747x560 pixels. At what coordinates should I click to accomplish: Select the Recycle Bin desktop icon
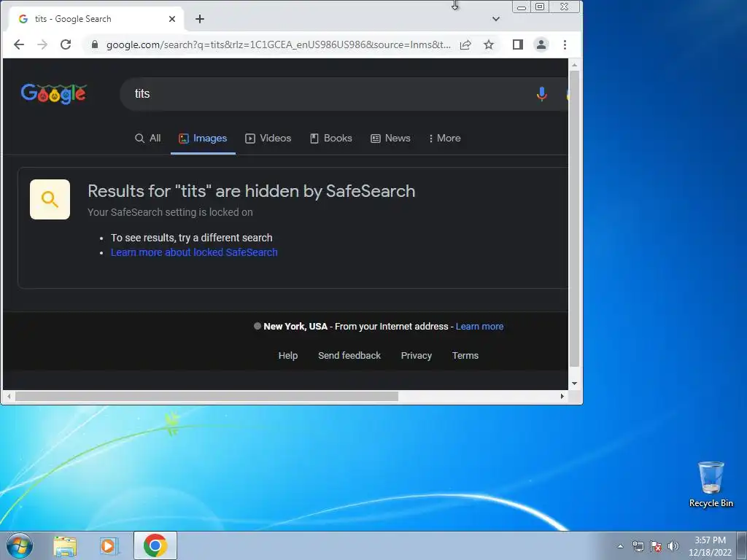[711, 484]
